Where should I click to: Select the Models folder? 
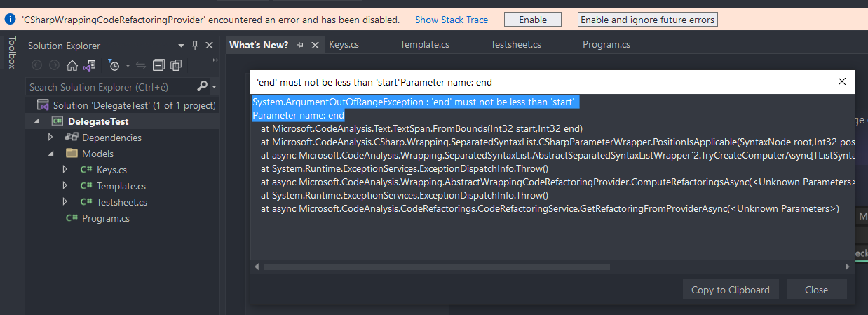[97, 154]
